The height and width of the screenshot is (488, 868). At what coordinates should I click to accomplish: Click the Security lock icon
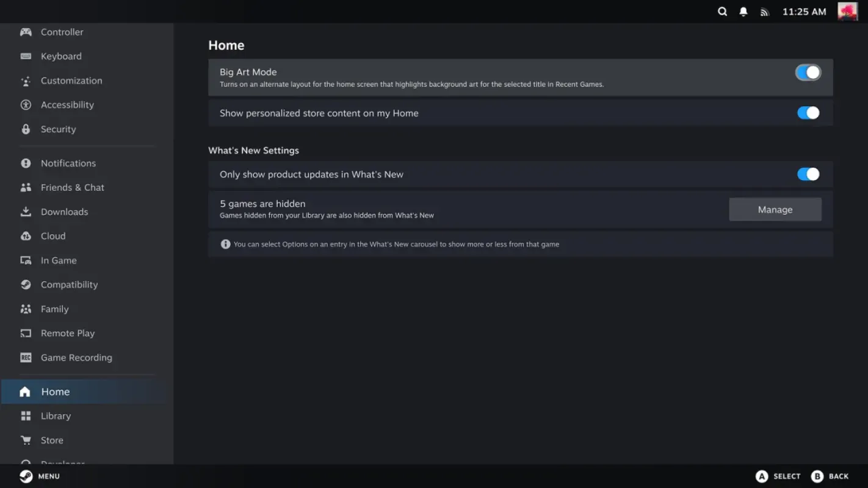click(26, 129)
